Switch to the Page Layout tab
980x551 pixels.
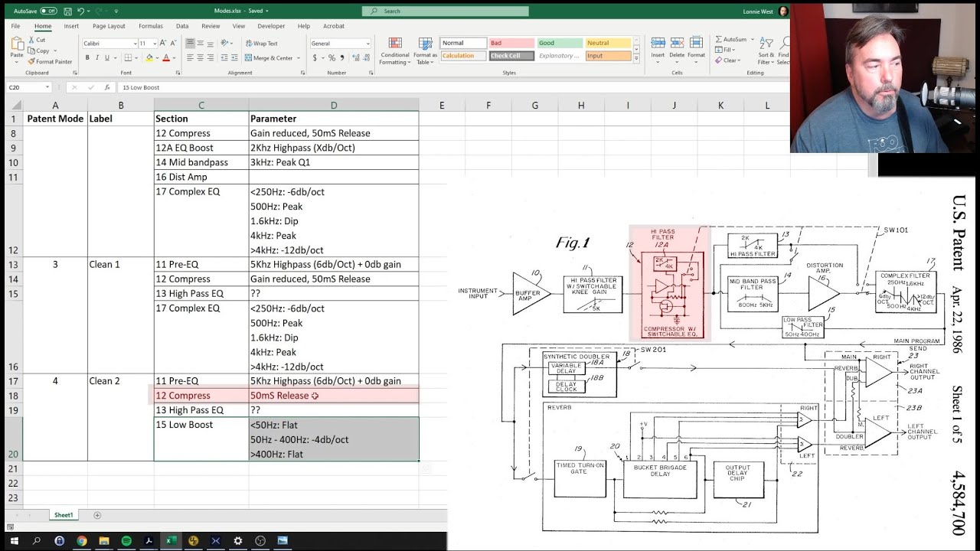pyautogui.click(x=109, y=26)
